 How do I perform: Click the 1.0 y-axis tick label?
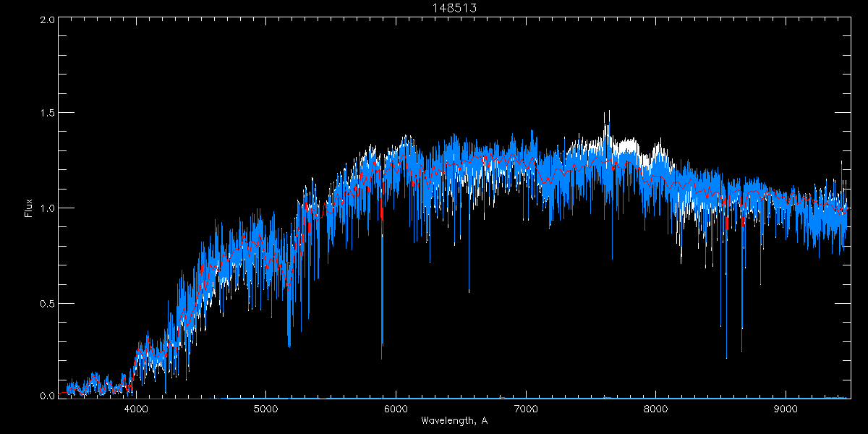(48, 208)
